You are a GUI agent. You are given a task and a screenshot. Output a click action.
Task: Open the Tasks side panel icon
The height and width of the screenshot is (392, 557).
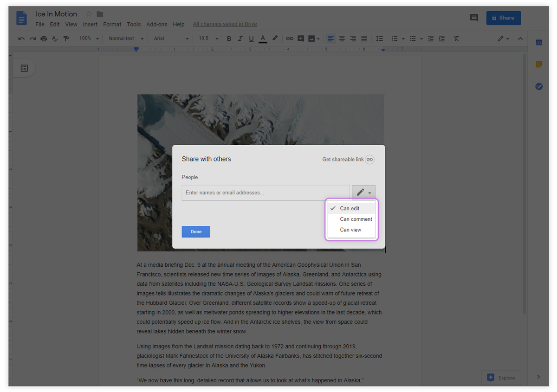[539, 87]
